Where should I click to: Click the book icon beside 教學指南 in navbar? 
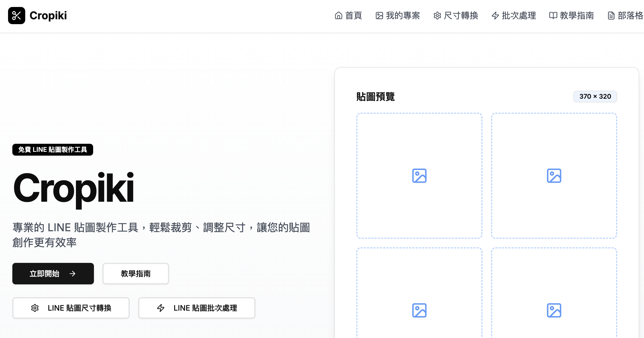point(553,16)
